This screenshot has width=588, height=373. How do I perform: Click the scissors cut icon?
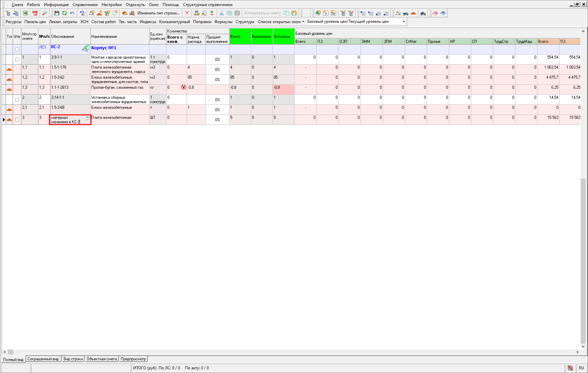click(x=221, y=13)
